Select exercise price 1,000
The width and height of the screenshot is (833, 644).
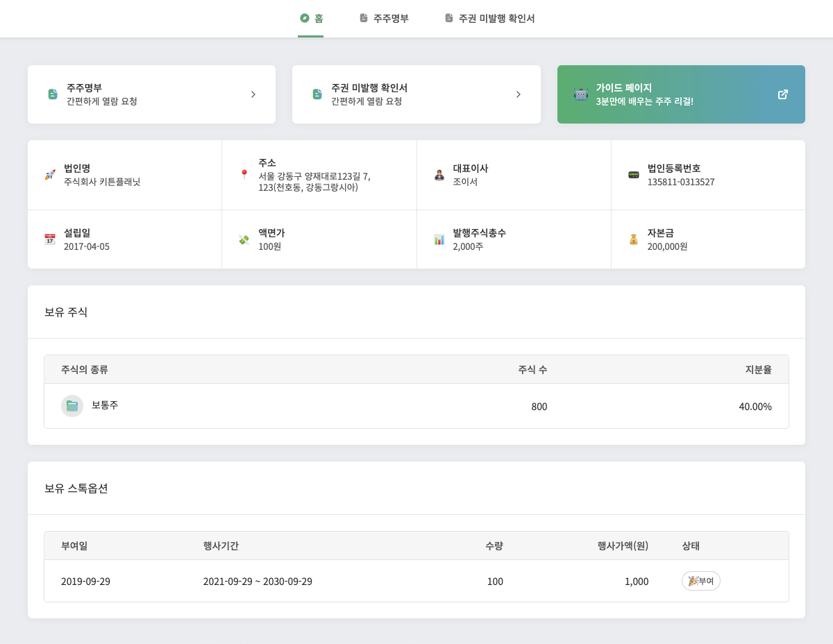coord(637,582)
